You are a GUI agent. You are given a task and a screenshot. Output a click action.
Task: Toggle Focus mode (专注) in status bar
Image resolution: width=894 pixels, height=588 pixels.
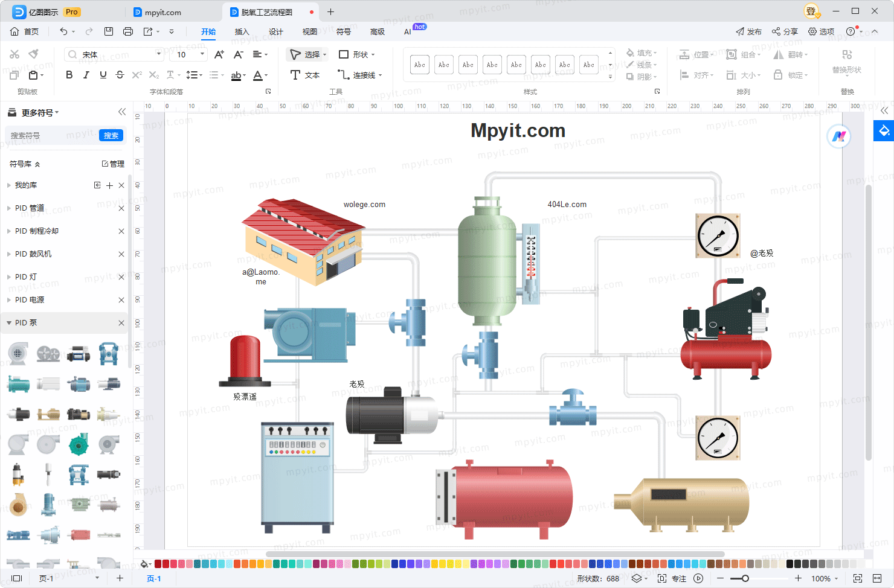[x=672, y=578]
